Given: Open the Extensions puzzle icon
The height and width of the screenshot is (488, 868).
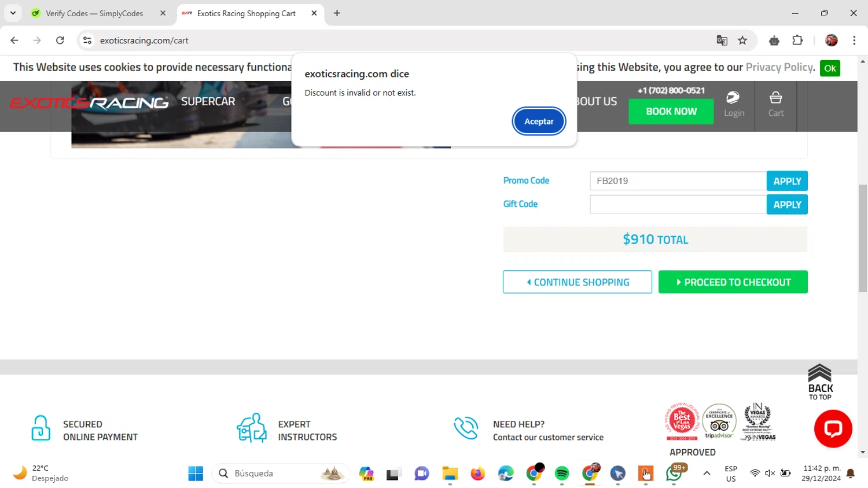Looking at the screenshot, I should [797, 41].
